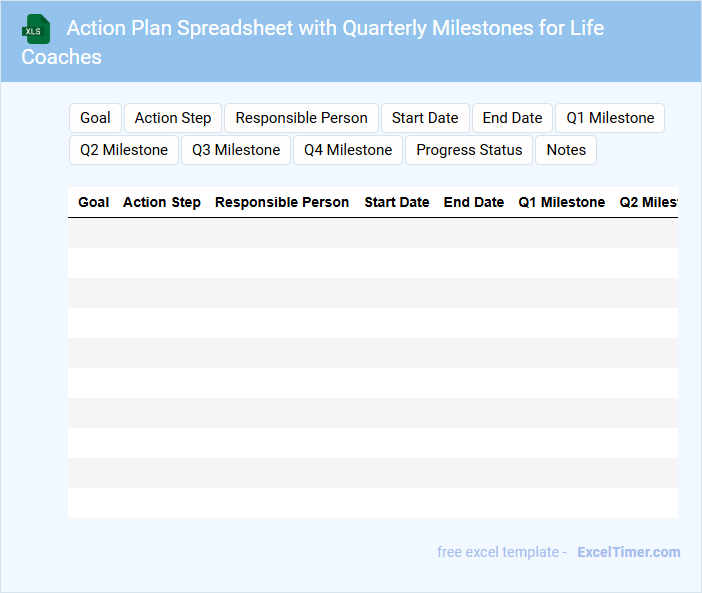This screenshot has height=593, width=702.
Task: Select the Start Date column header
Action: (x=397, y=202)
